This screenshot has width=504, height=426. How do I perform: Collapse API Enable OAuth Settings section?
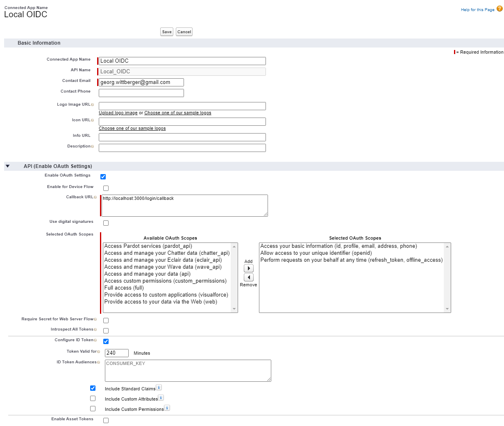pyautogui.click(x=7, y=166)
